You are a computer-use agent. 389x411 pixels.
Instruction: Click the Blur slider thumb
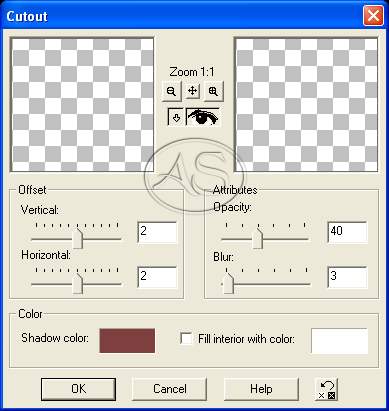[x=228, y=284]
